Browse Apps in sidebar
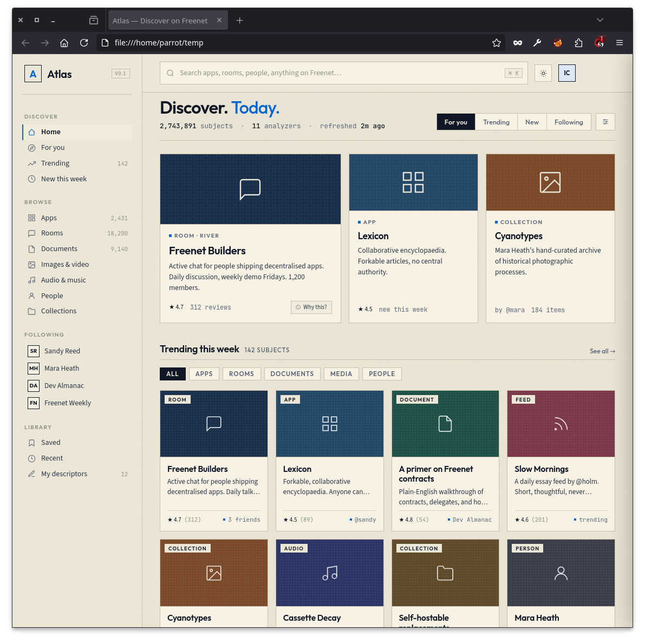The height and width of the screenshot is (644, 645). tap(77, 218)
